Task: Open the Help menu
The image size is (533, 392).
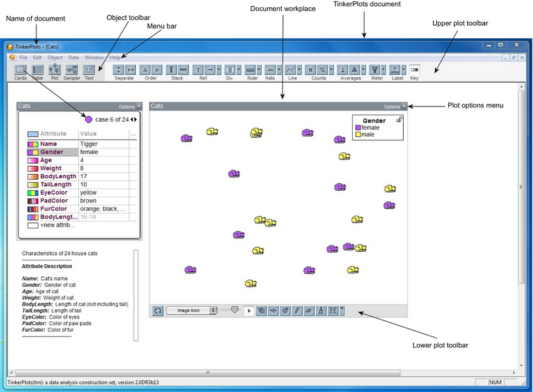Action: click(x=115, y=58)
